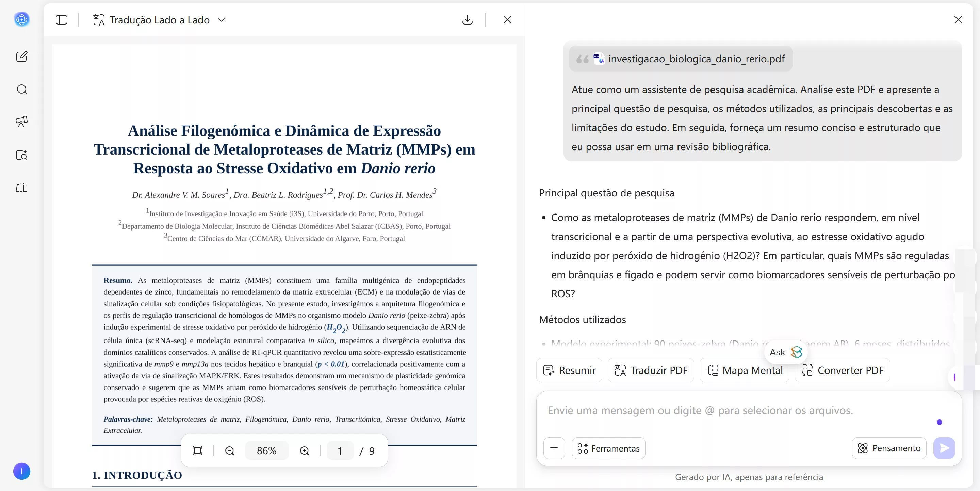
Task: Click the Ask floating button
Action: [x=786, y=352]
